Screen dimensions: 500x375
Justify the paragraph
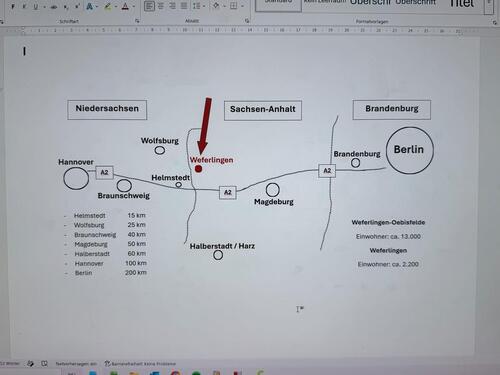pyautogui.click(x=184, y=6)
